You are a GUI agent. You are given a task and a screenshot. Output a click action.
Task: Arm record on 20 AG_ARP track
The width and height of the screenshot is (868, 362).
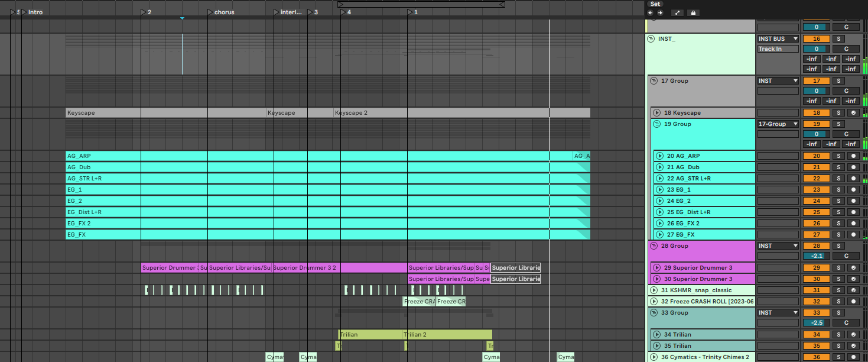tap(853, 156)
